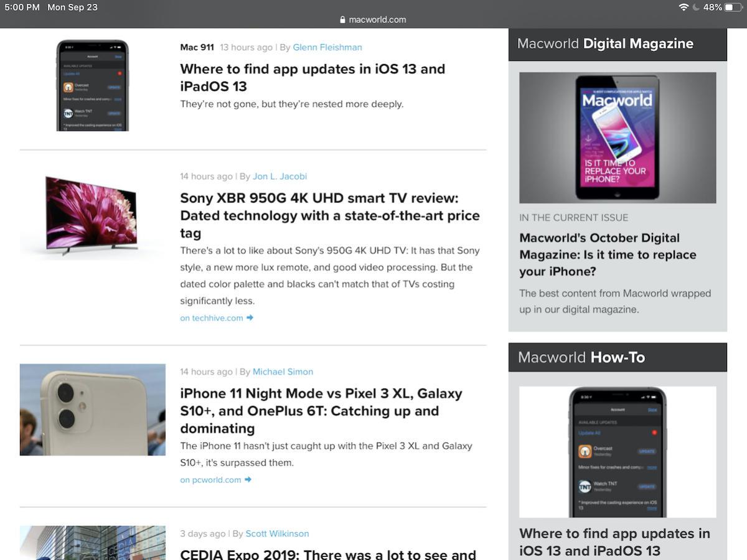Screen dimensions: 747x560
Task: Click the '3 days ago' timestamp
Action: pos(203,534)
